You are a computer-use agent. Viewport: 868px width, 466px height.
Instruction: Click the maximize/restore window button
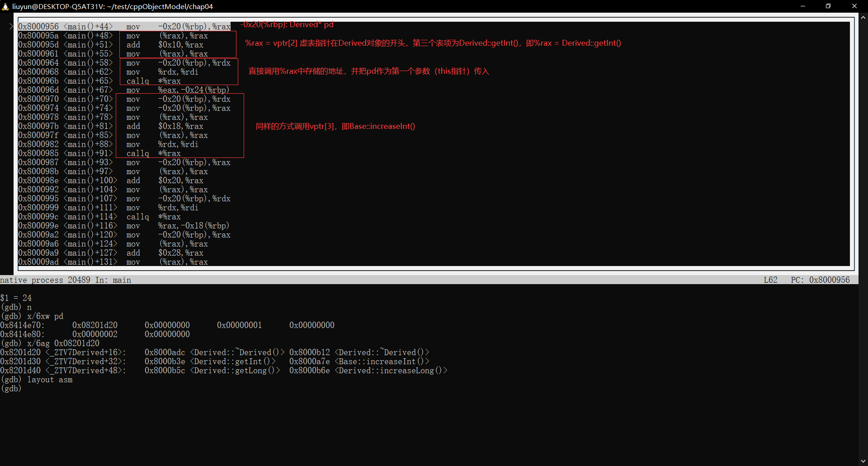tap(828, 6)
